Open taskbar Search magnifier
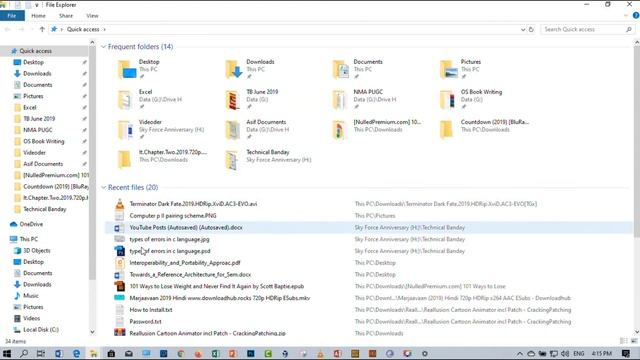This screenshot has width=640, height=360. (x=24, y=353)
